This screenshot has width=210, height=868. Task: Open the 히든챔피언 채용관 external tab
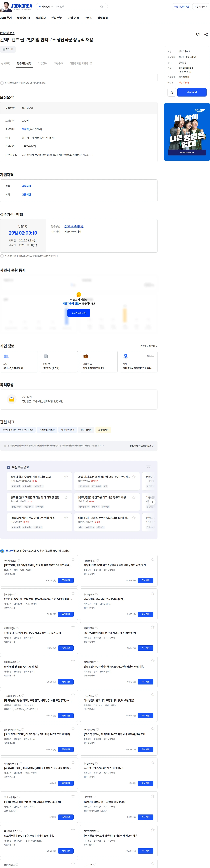pos(81,63)
